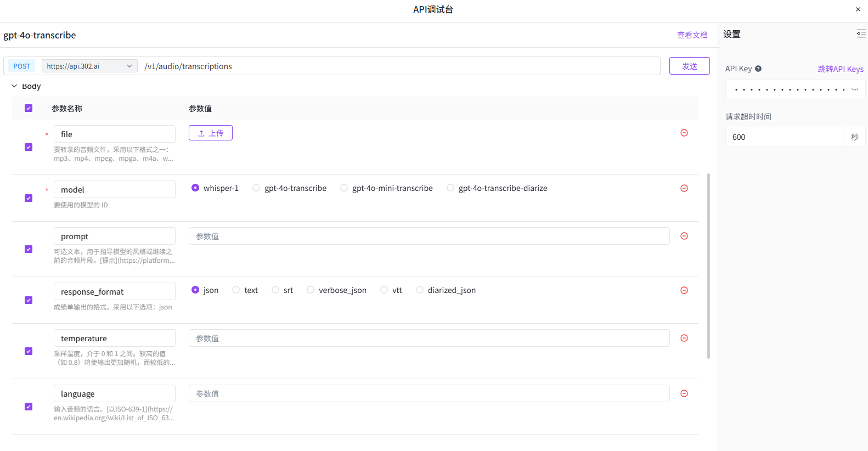Click the 上传 upload file button
This screenshot has width=868, height=451.
(x=211, y=133)
